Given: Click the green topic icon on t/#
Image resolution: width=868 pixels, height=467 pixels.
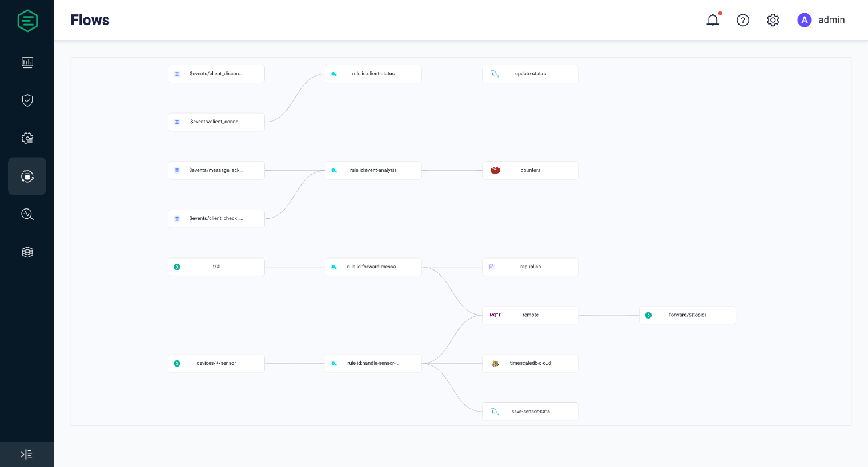Looking at the screenshot, I should [x=177, y=267].
